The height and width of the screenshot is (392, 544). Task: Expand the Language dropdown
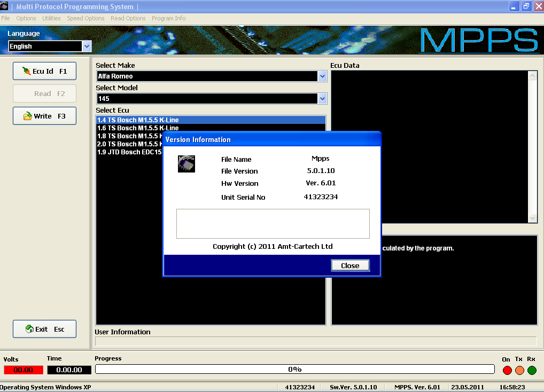pyautogui.click(x=87, y=46)
